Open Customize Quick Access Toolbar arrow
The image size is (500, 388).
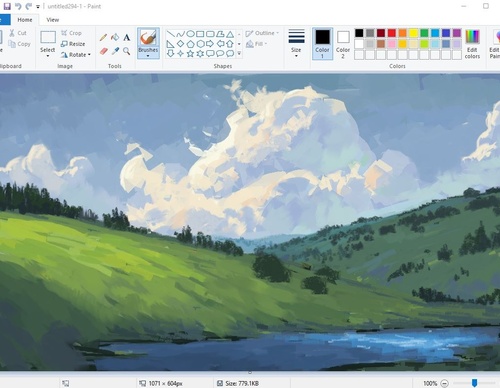click(38, 7)
